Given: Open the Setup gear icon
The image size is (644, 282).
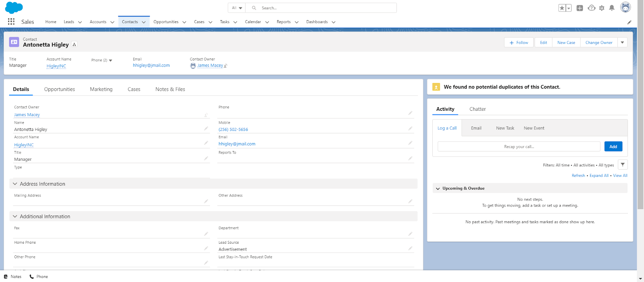Looking at the screenshot, I should pos(602,8).
